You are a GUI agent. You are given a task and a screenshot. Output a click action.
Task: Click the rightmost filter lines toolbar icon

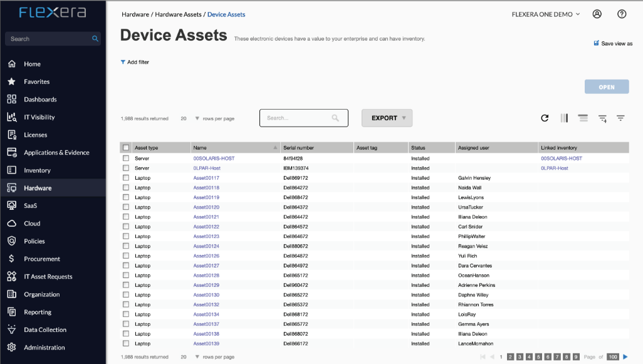620,118
